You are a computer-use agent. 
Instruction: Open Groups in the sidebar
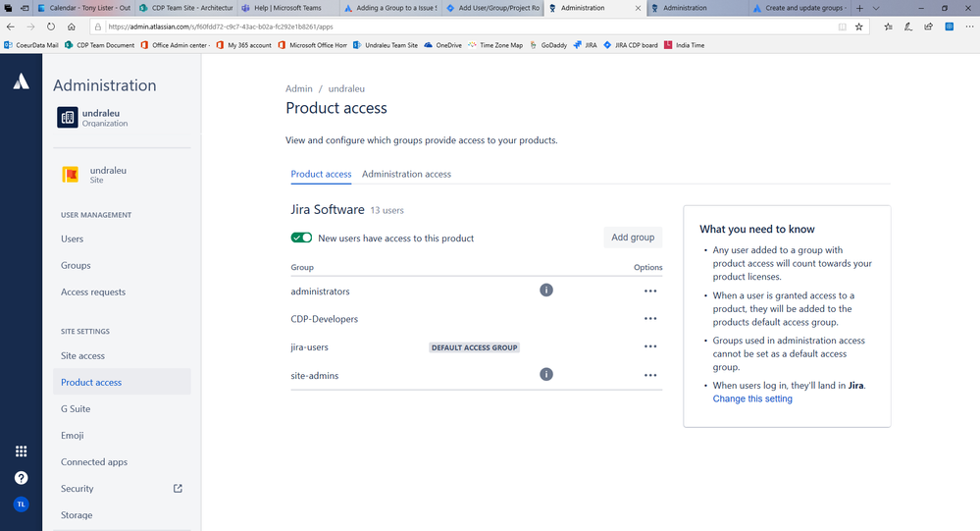coord(122,265)
